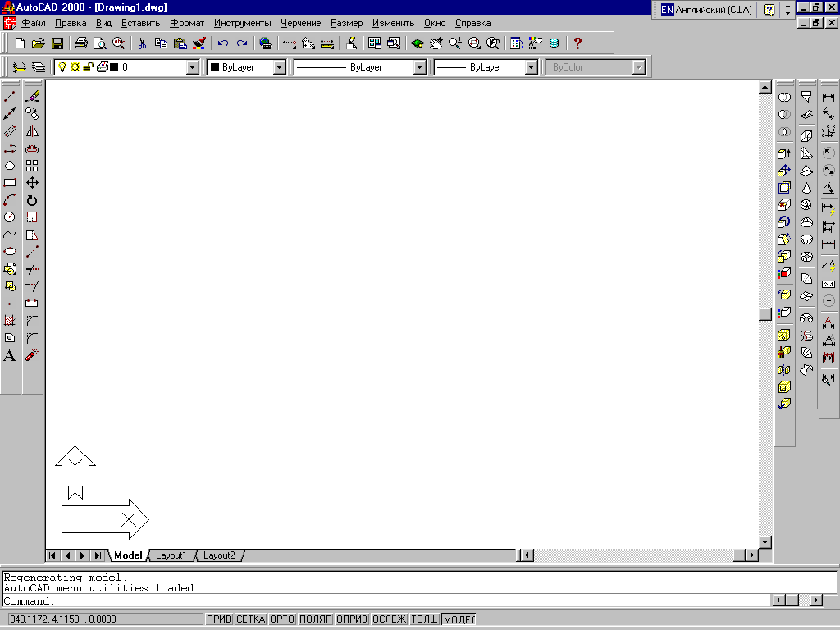840x630 pixels.
Task: Select the Scale tool
Action: tap(32, 217)
